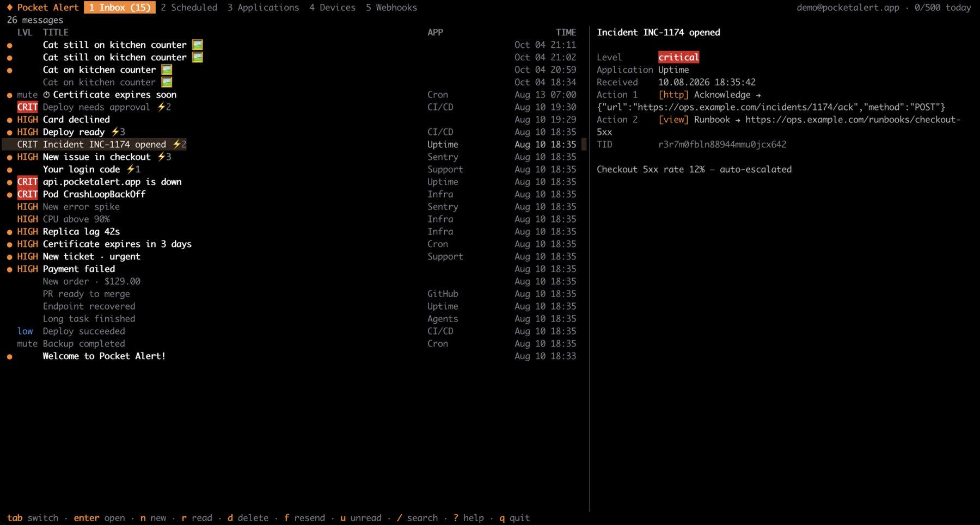Switch to Inbox (15) tab
The image size is (980, 525).
pos(120,8)
